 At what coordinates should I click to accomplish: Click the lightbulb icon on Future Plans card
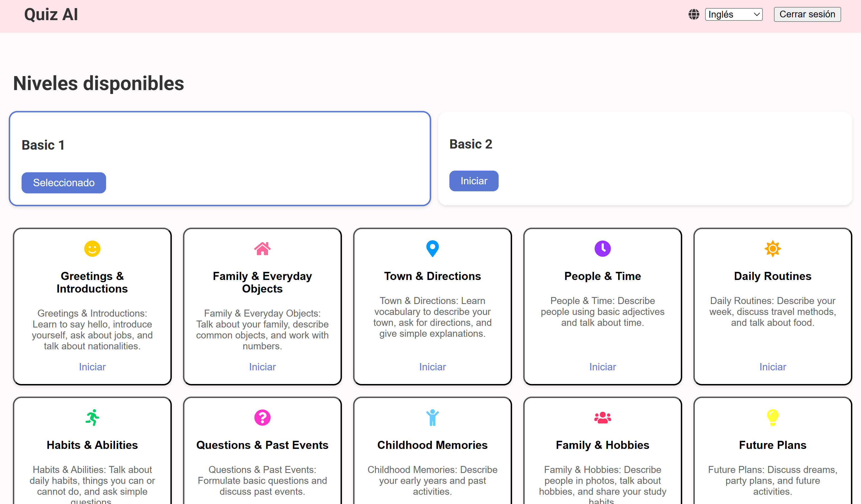[772, 417]
